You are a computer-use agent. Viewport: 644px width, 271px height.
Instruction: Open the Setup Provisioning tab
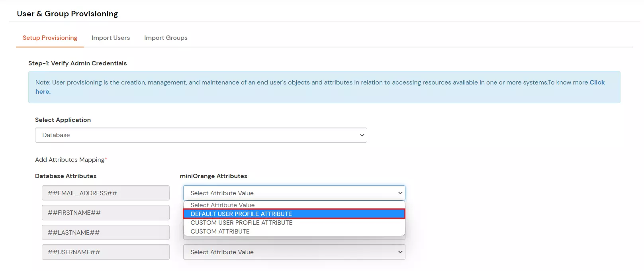[50, 38]
